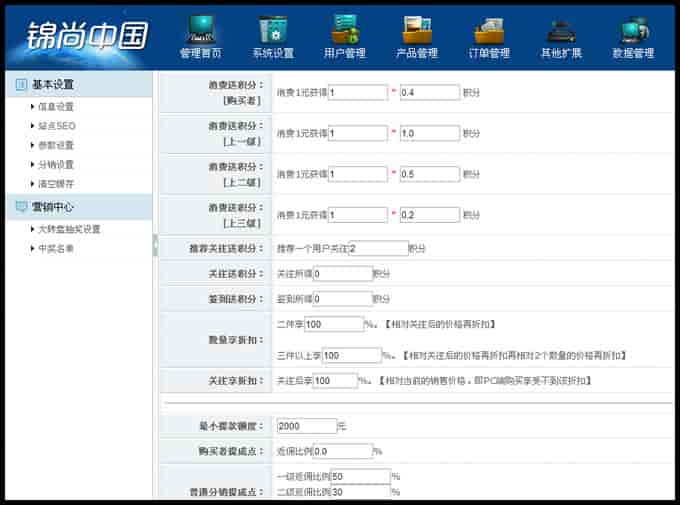This screenshot has width=680, height=505.
Task: Click 清空缓存 in the sidebar
Action: 56,184
